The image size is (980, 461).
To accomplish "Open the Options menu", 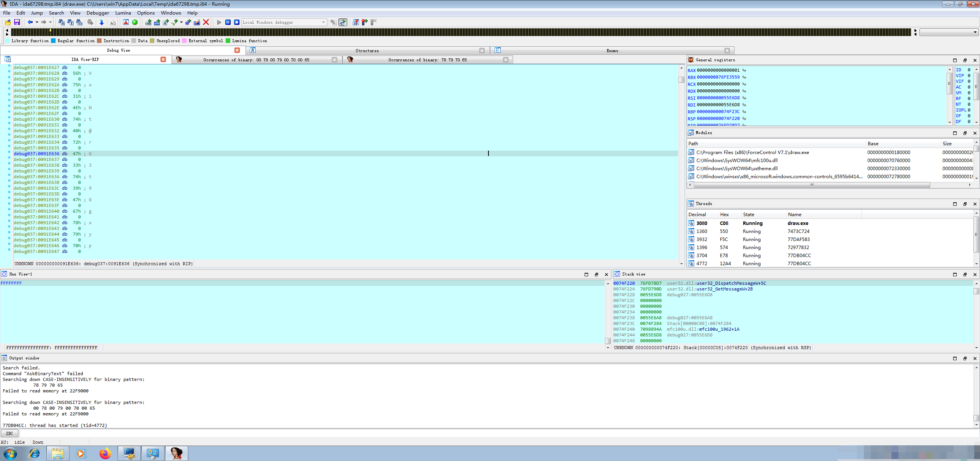I will 146,13.
